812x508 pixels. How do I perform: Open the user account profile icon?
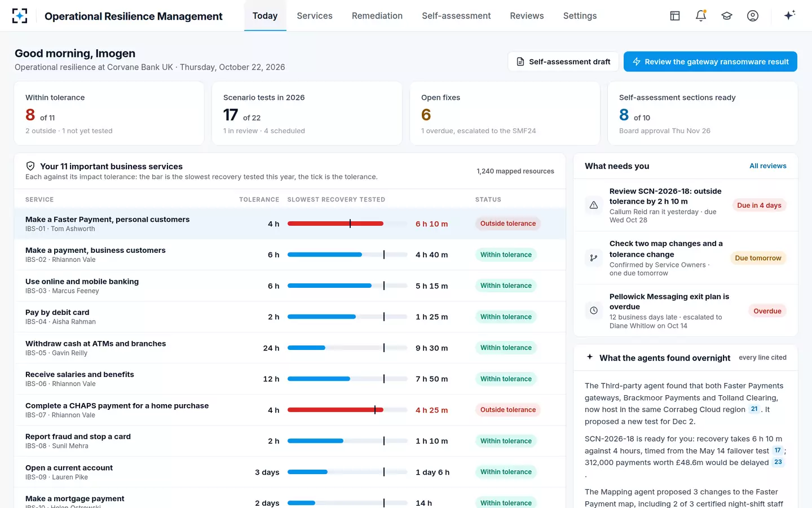tap(753, 16)
